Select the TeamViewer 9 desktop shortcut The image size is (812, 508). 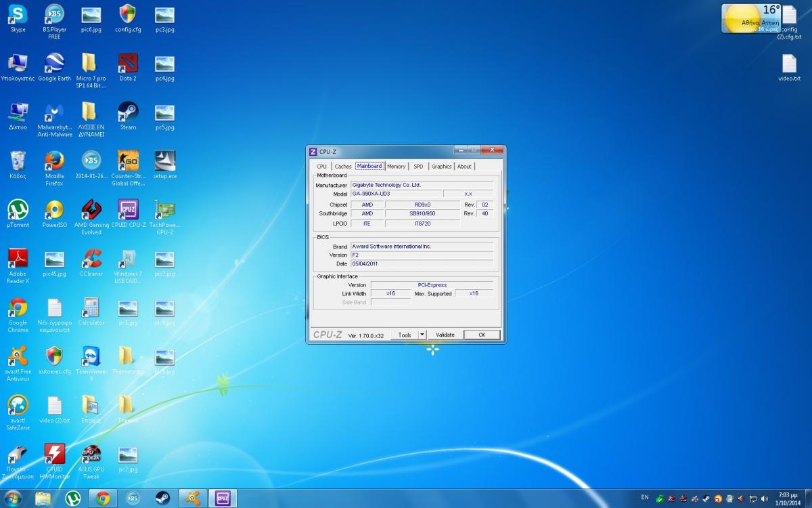[x=91, y=364]
